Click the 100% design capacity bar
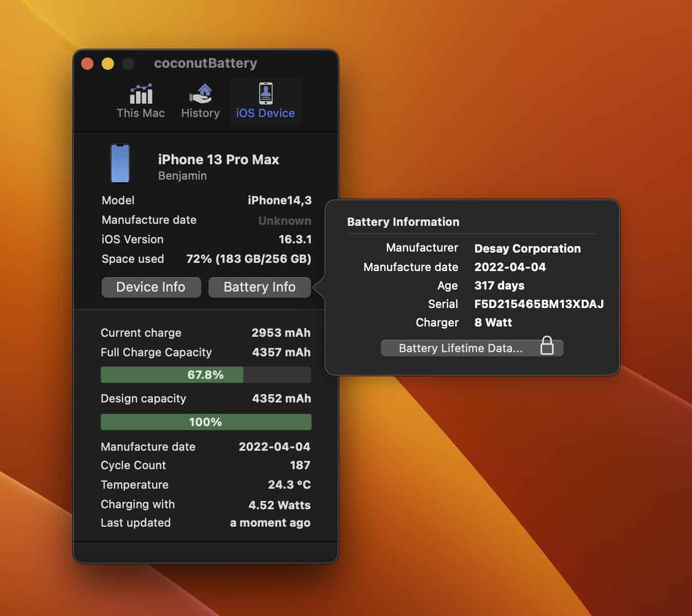The height and width of the screenshot is (616, 692). (x=205, y=422)
